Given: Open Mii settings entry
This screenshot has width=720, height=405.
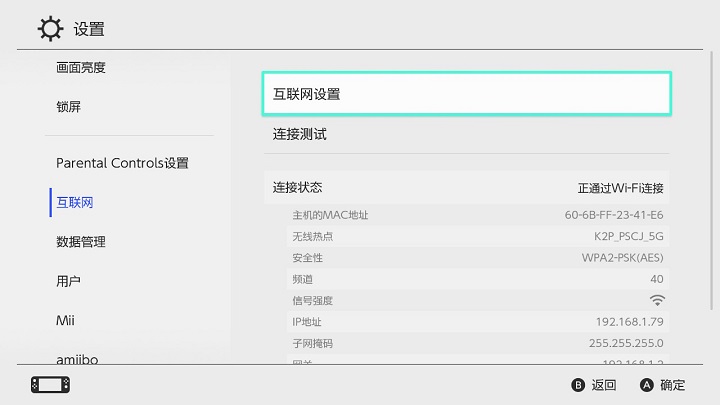Looking at the screenshot, I should 65,320.
